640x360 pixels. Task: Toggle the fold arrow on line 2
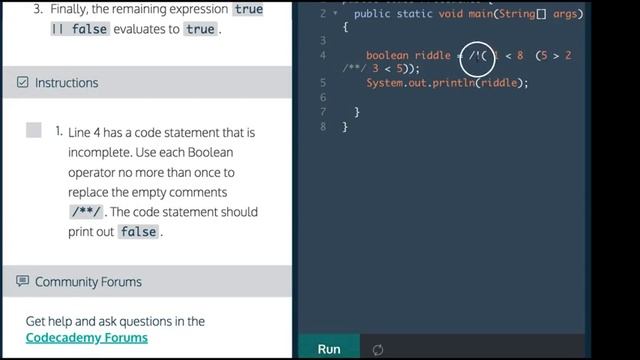[336, 13]
